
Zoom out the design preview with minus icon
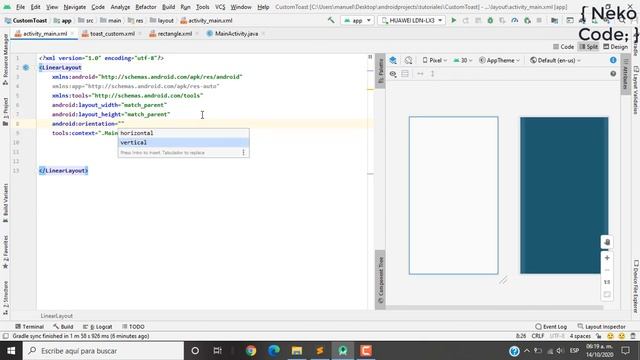coord(607,270)
